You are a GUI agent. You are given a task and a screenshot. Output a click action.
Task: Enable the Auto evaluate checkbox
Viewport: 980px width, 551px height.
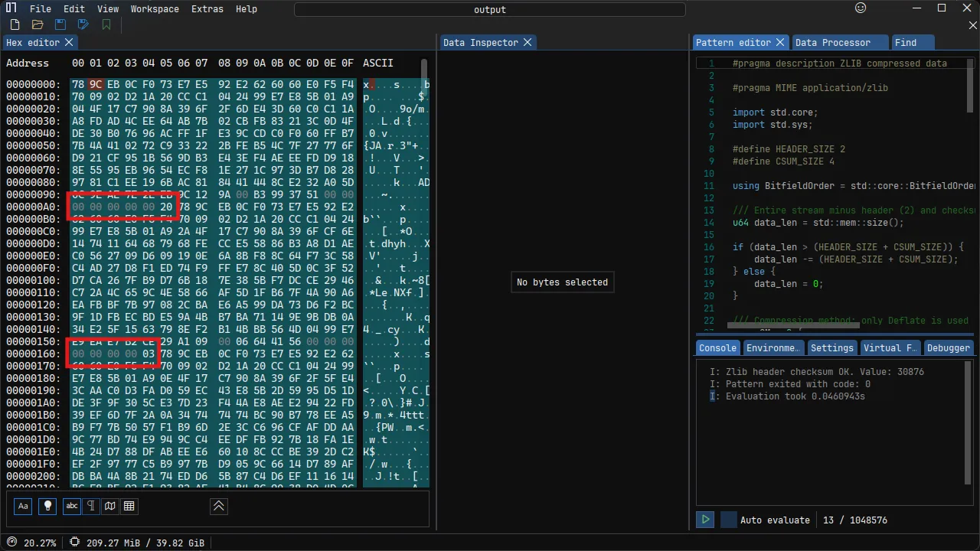(x=729, y=520)
